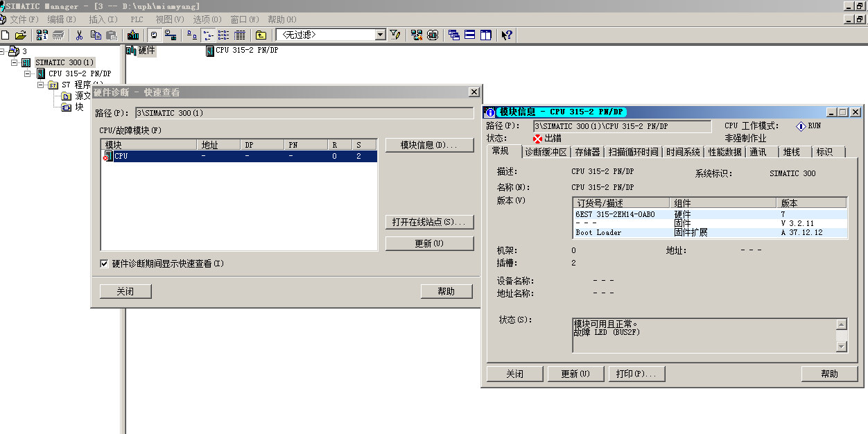Switch to 性能数据 tab

[x=724, y=152]
